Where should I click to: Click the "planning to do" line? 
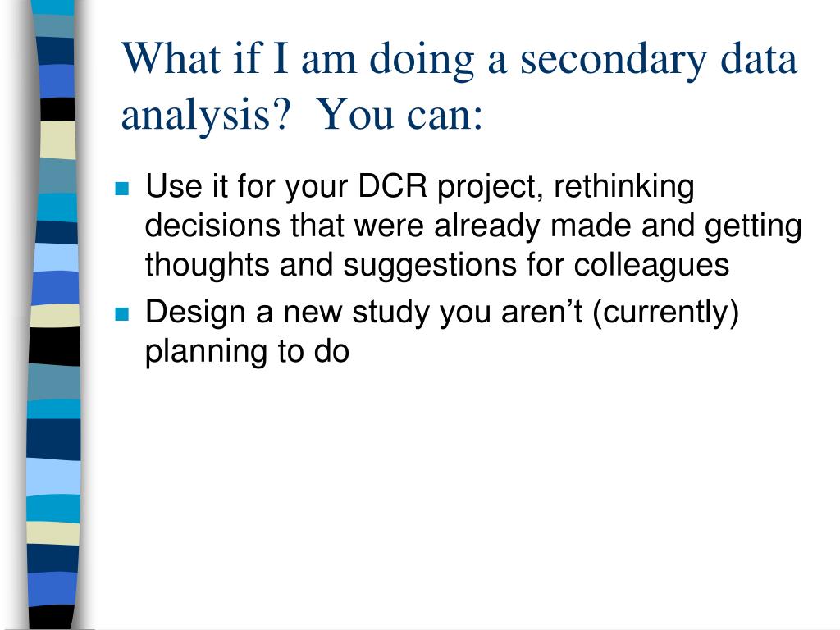[x=247, y=352]
